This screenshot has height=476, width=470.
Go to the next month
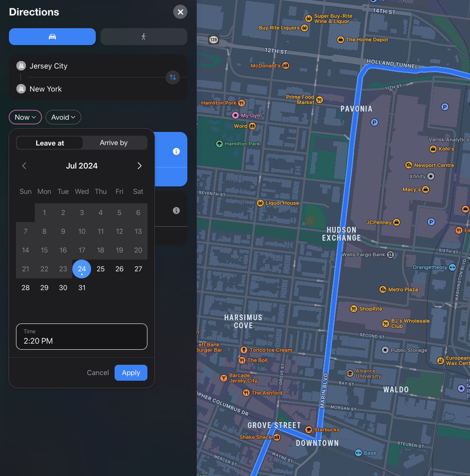click(139, 166)
